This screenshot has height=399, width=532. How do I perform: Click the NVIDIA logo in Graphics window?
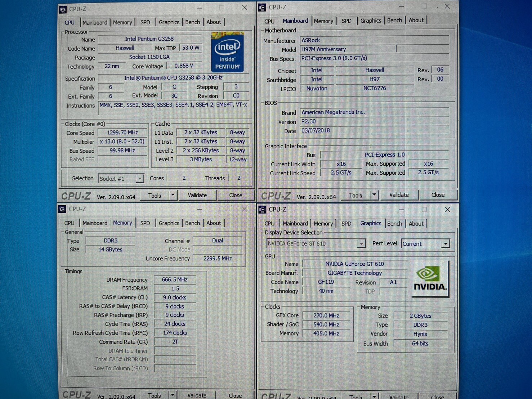430,279
